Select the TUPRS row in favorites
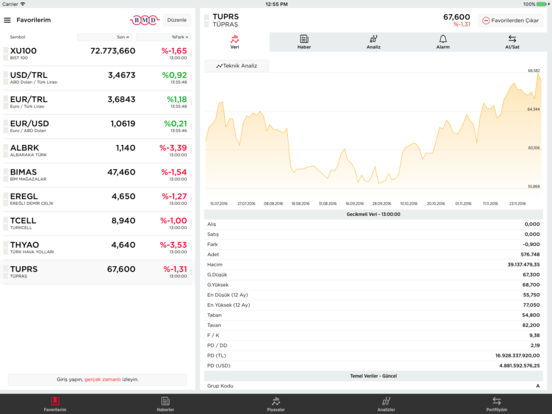The image size is (552, 414). (98, 272)
